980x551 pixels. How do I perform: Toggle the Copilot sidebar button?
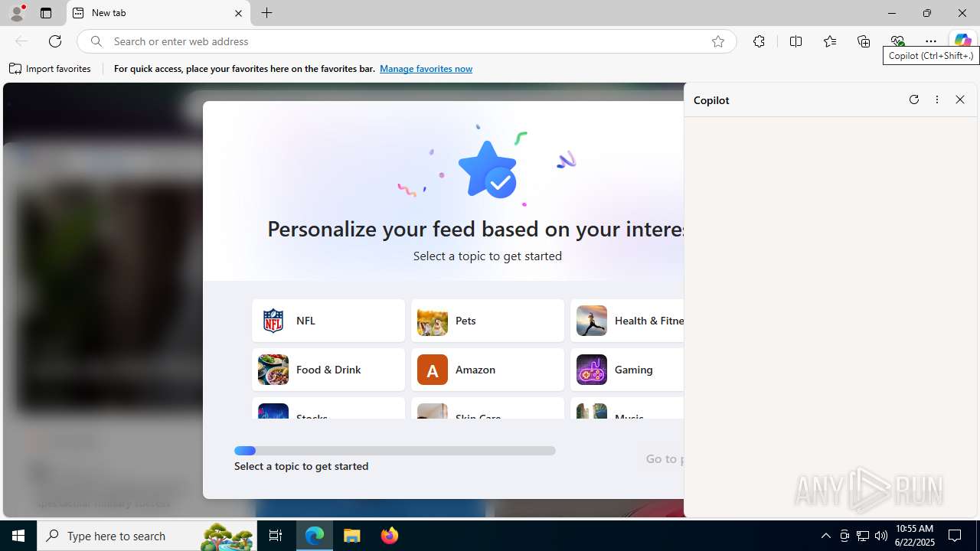click(962, 41)
